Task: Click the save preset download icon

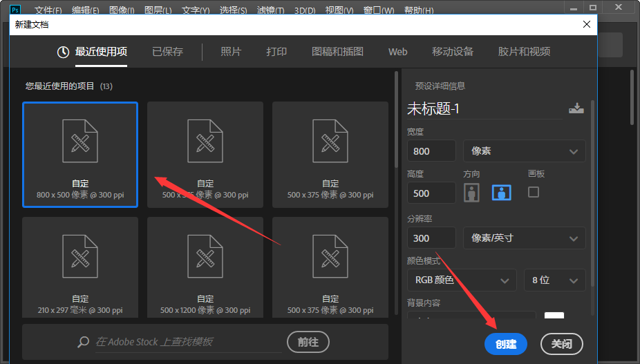Action: coord(576,108)
